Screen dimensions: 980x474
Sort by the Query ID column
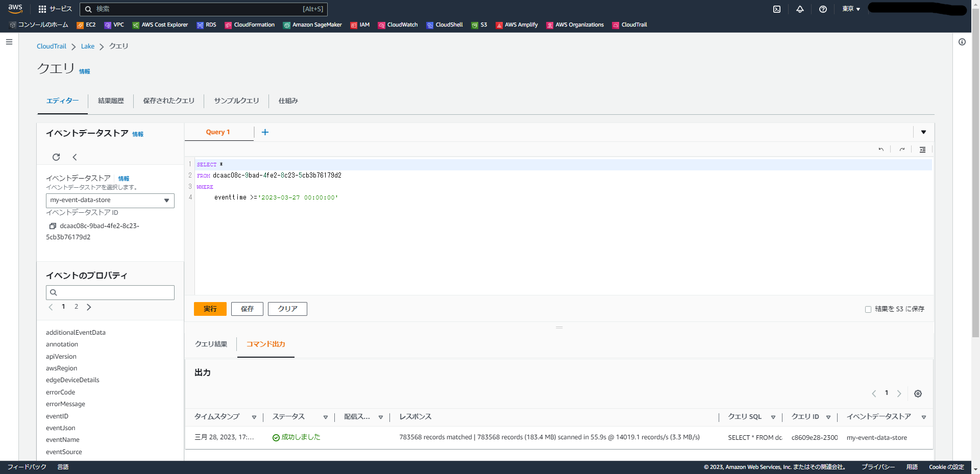pos(828,417)
